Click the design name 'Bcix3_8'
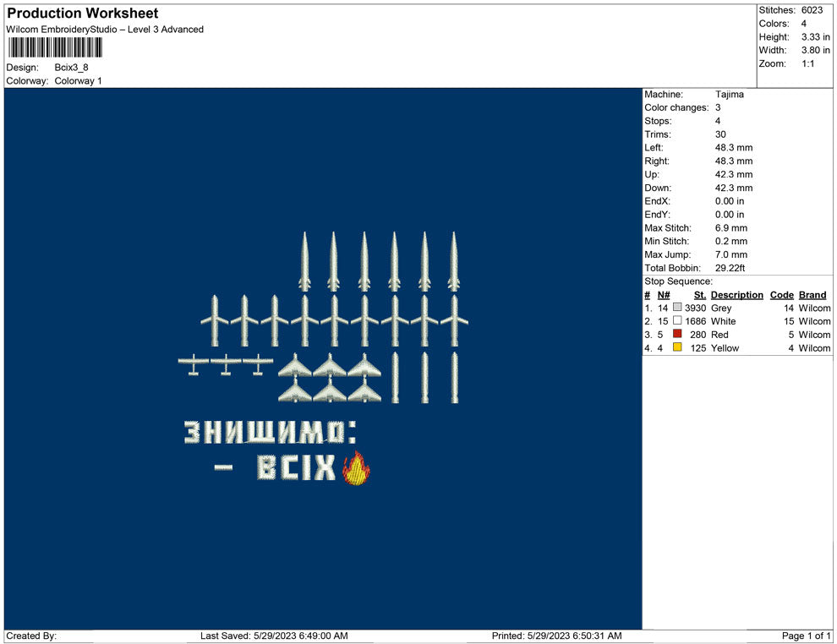837x644 pixels. (x=72, y=68)
